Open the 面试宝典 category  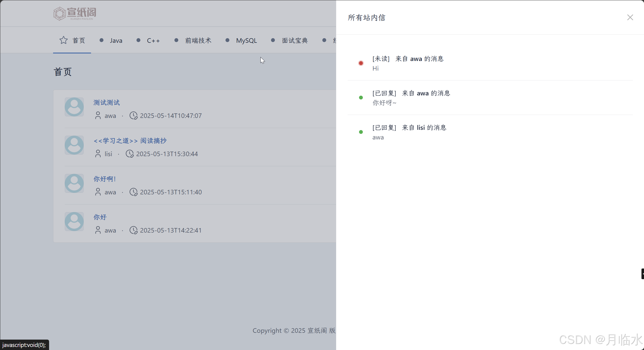pos(295,40)
